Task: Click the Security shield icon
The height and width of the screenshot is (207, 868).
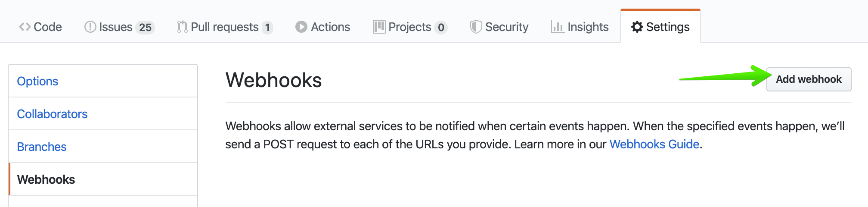Action: click(x=476, y=27)
